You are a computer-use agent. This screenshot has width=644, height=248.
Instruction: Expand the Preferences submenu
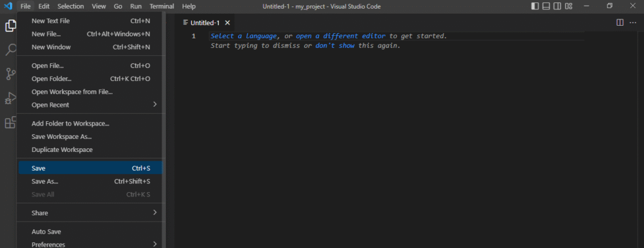point(91,244)
